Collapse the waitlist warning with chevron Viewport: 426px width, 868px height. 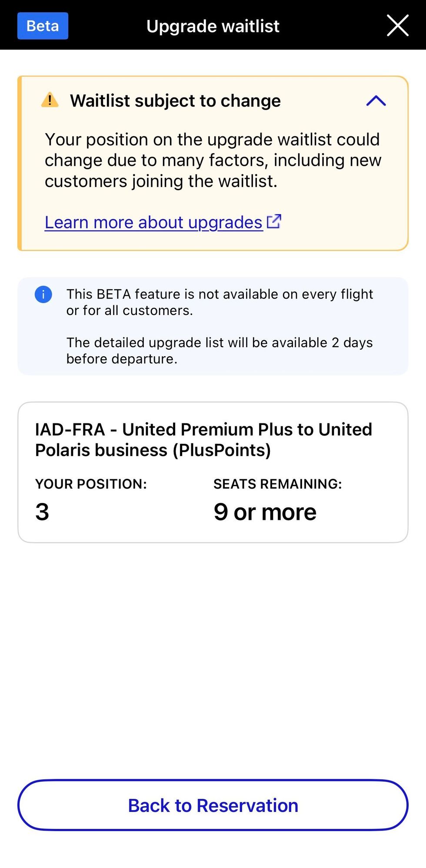click(x=376, y=101)
